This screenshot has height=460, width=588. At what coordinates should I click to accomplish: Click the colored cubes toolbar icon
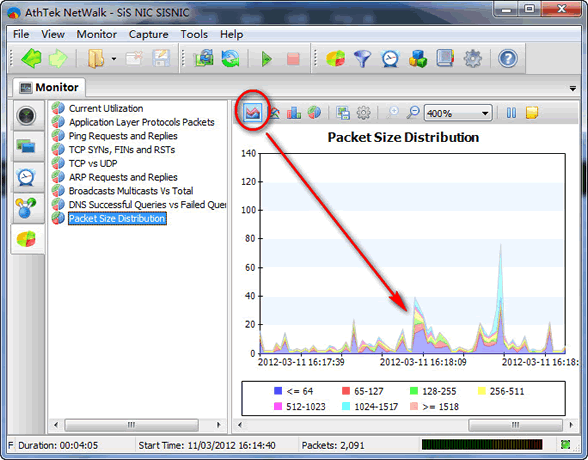[418, 59]
